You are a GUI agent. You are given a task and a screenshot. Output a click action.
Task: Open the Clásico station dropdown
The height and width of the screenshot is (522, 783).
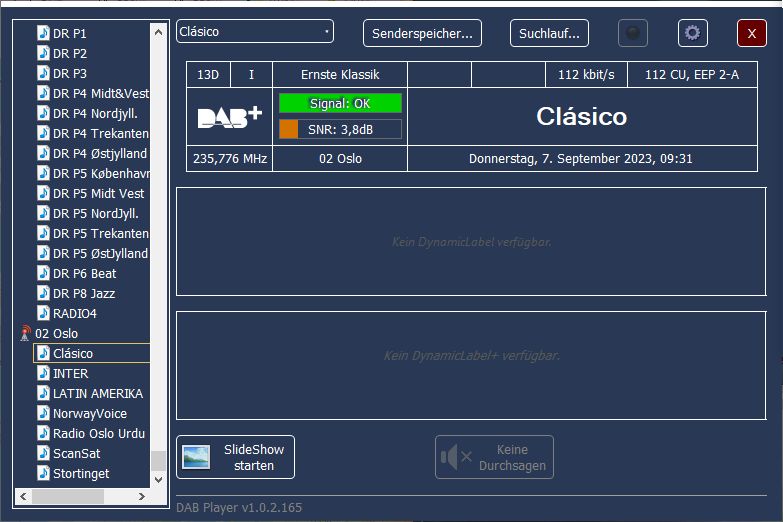click(x=254, y=32)
